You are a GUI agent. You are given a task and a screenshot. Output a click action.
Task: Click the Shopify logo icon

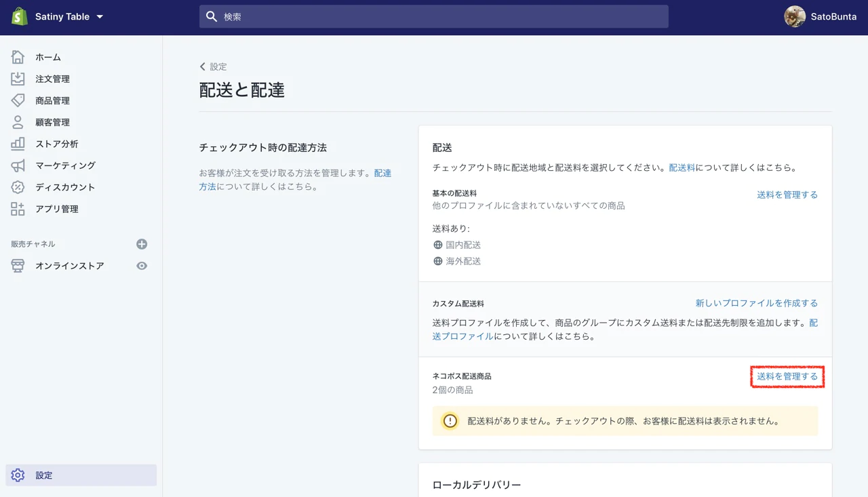click(19, 16)
